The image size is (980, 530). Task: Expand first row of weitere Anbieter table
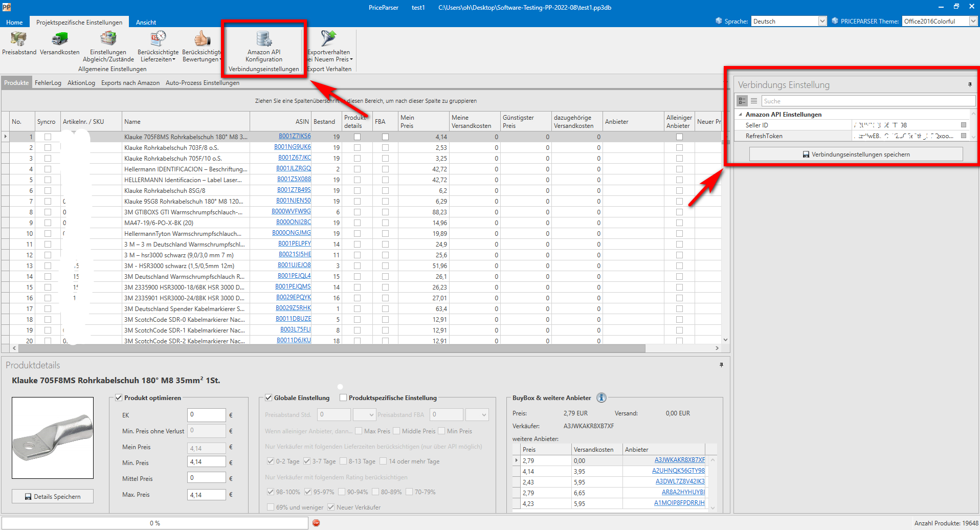tap(516, 460)
